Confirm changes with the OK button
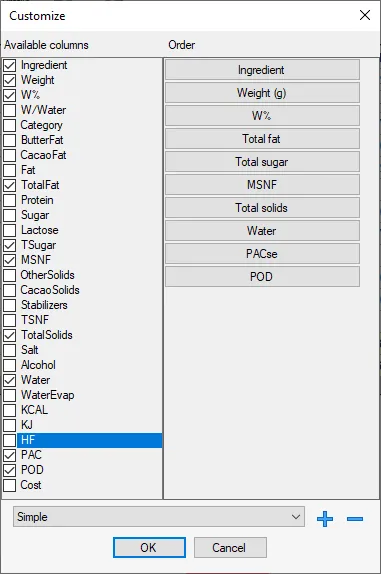 click(149, 548)
